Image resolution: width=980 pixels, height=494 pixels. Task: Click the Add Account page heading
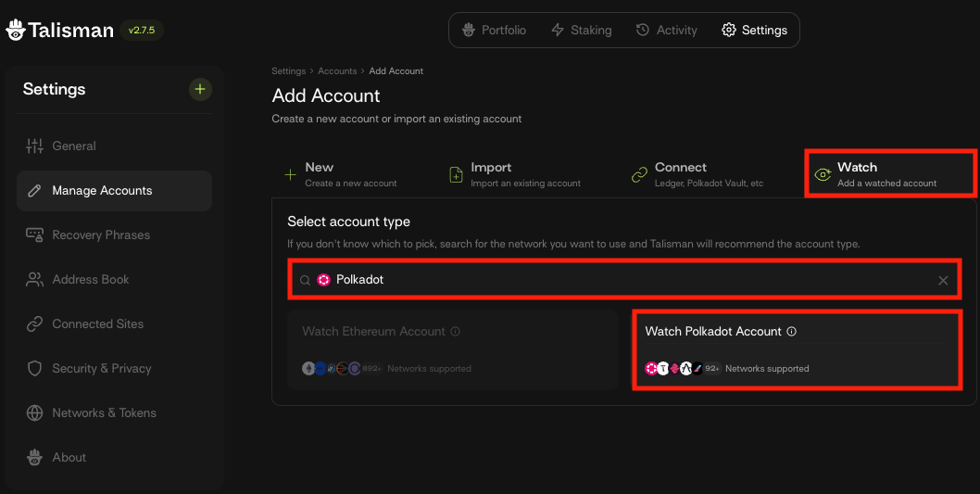pyautogui.click(x=326, y=95)
